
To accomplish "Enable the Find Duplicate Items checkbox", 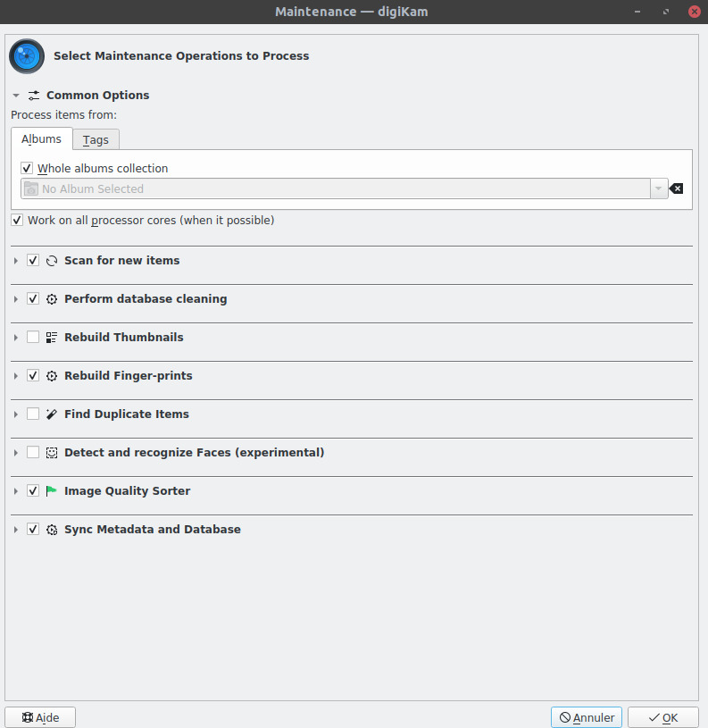I will [x=33, y=414].
